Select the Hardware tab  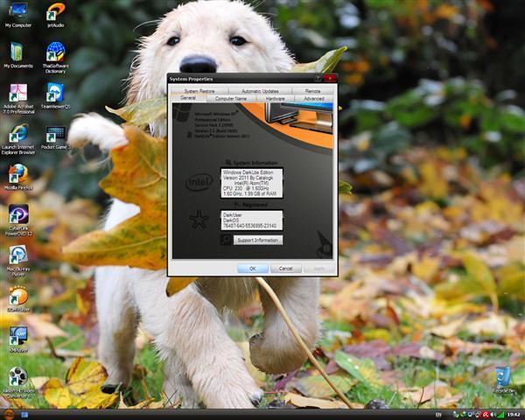pos(275,99)
